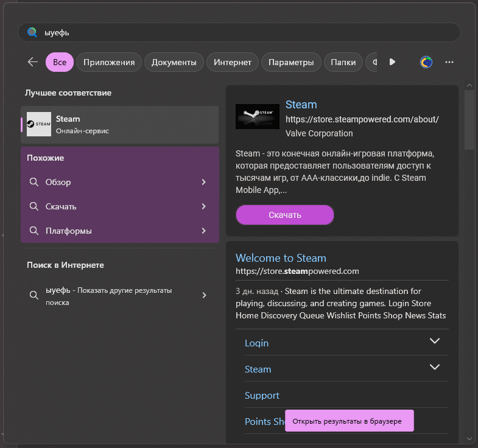This screenshot has height=448, width=478.
Task: Select the Платформы related search
Action: [119, 231]
